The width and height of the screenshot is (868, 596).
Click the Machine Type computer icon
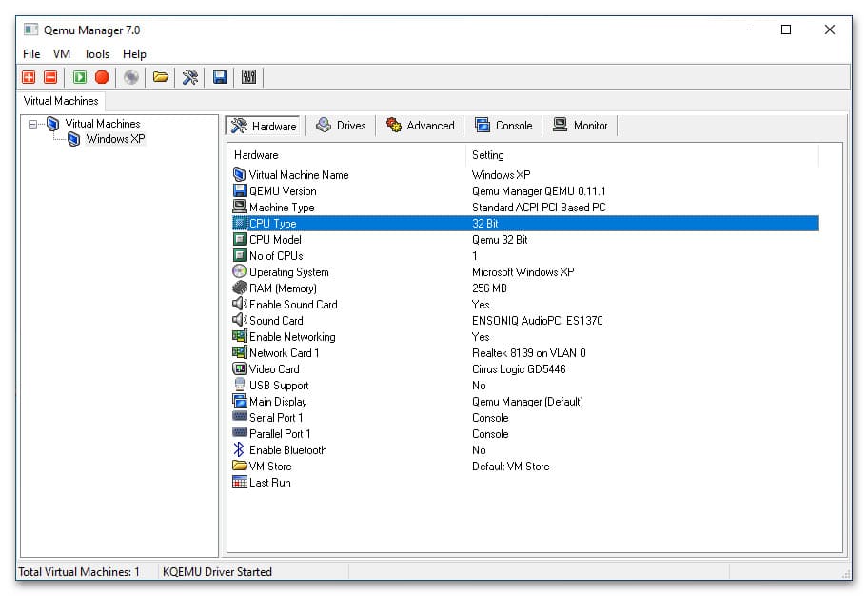(239, 208)
